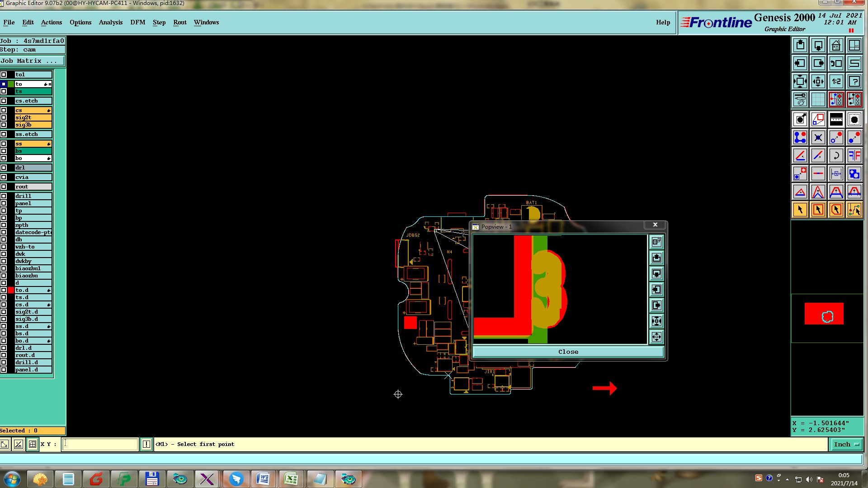Toggle the grid display icon
Image resolution: width=868 pixels, height=488 pixels.
pyautogui.click(x=818, y=99)
